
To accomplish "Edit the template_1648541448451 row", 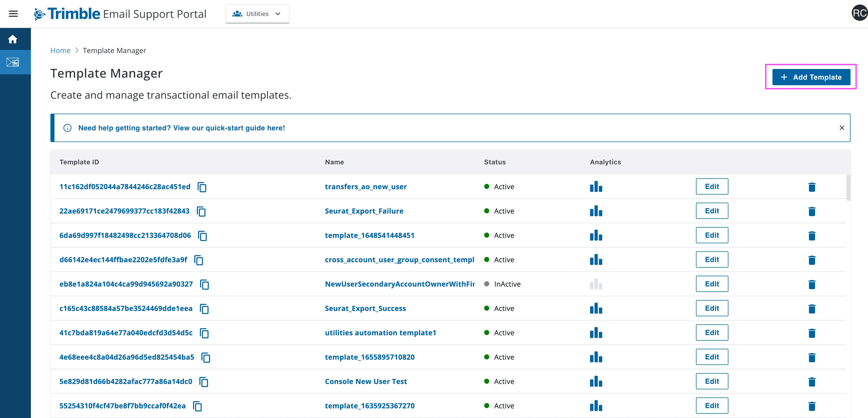I will (x=712, y=235).
